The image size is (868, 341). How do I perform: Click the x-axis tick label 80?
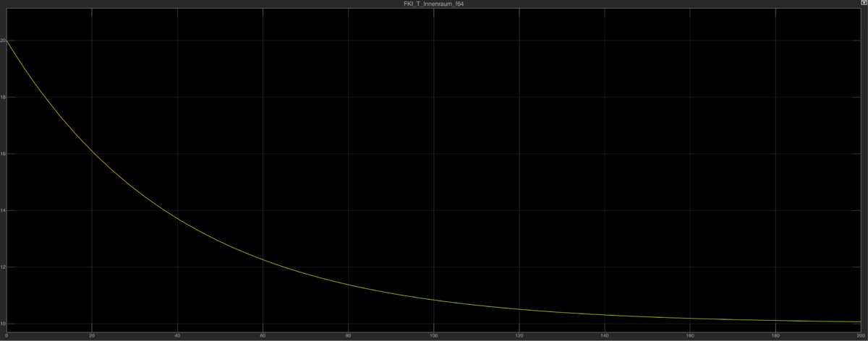pos(348,336)
